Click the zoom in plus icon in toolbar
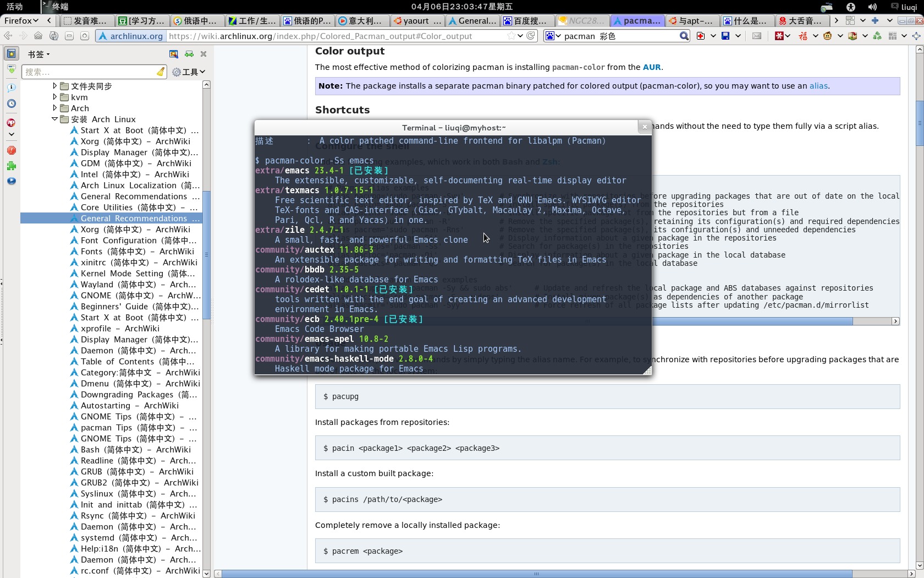Screen dimensions: 924x578 tap(84, 36)
